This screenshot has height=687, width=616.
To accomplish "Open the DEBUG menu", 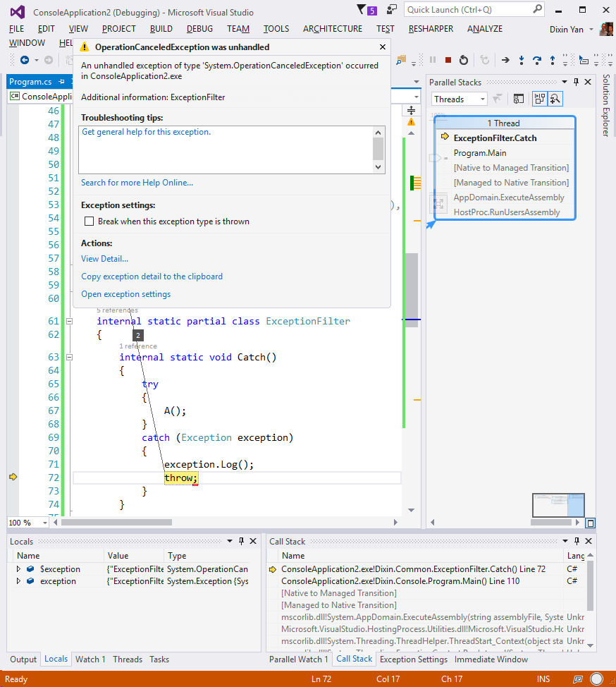I will 199,29.
